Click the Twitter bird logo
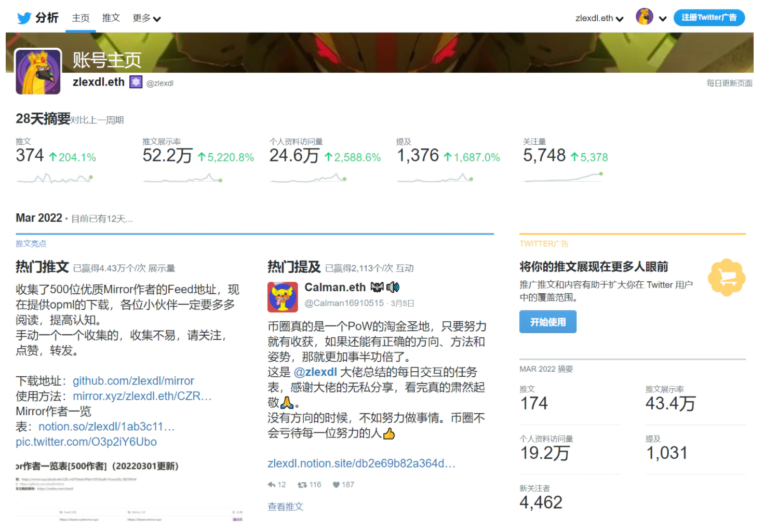Image resolution: width=777 pixels, height=532 pixels. [x=24, y=18]
